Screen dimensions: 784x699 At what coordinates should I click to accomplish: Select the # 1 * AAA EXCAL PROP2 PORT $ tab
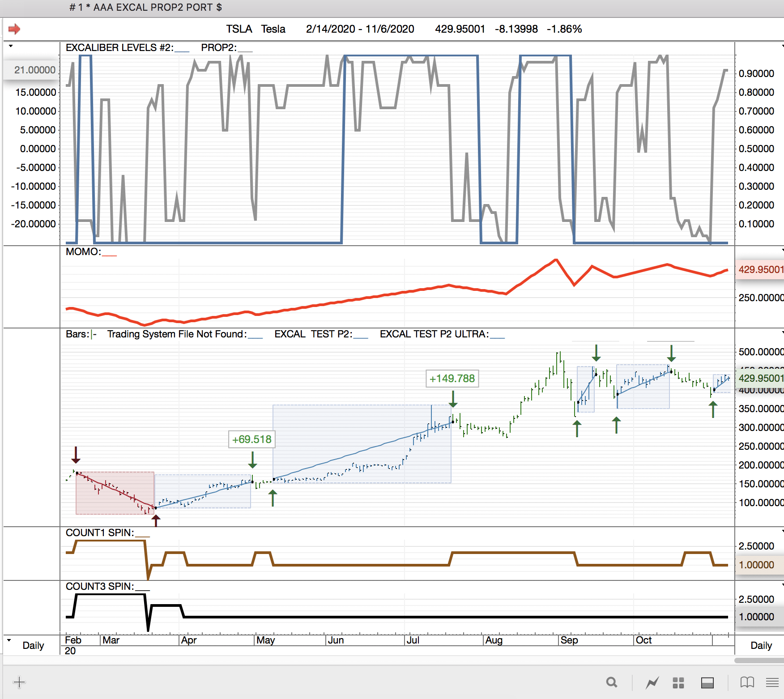click(x=145, y=8)
